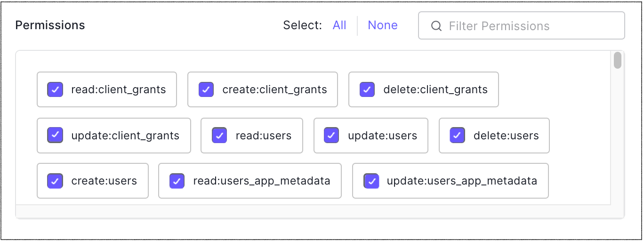The image size is (644, 241).
Task: Uncheck the read:users_app_metadata checkbox
Action: pyautogui.click(x=177, y=181)
